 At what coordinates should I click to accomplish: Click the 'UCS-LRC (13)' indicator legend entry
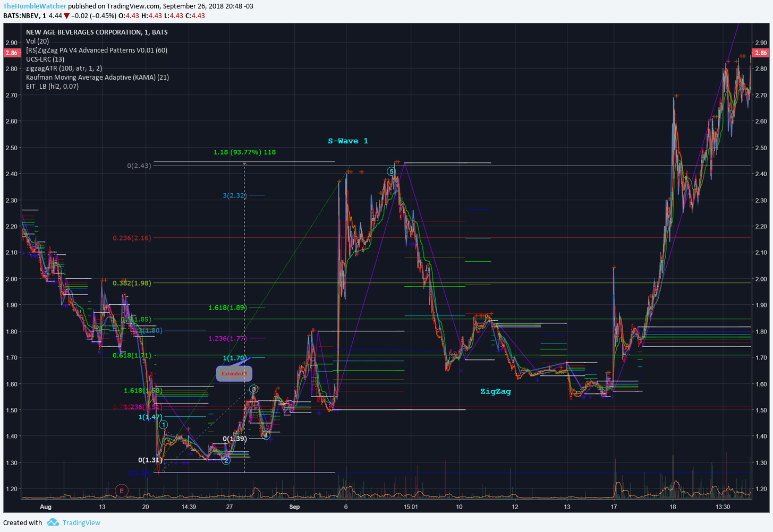[x=45, y=59]
